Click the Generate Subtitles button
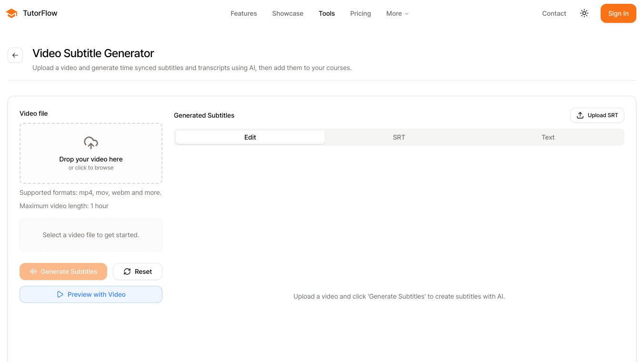 pyautogui.click(x=63, y=271)
